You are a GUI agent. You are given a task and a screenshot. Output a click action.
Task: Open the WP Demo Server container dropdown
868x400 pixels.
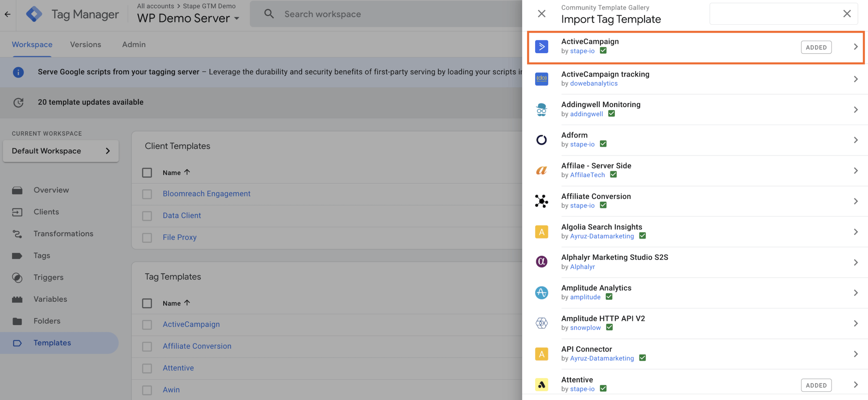[x=188, y=18]
